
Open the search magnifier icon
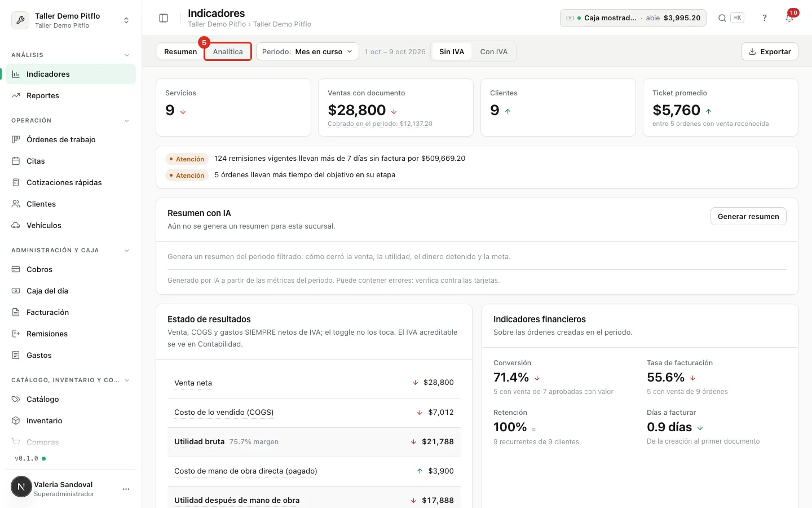722,18
